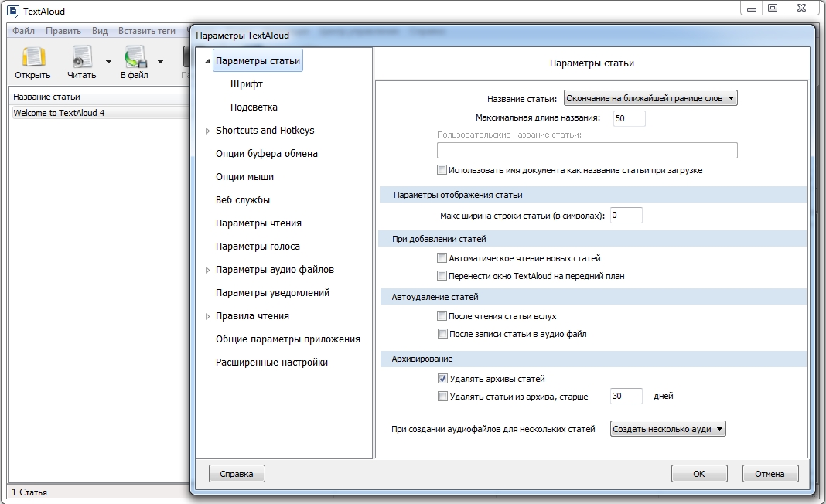This screenshot has height=504, width=826.
Task: Click the Макс ширина строки статьи field
Action: pyautogui.click(x=626, y=215)
